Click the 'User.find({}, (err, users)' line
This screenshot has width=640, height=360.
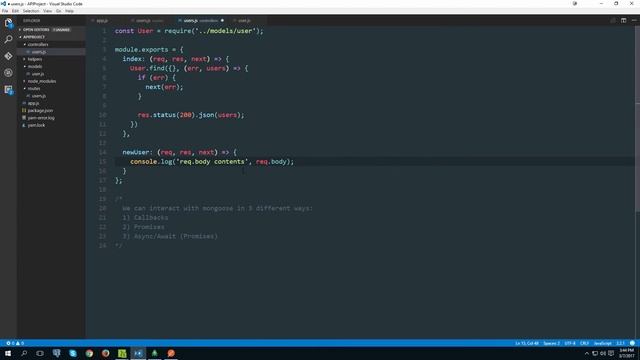click(x=189, y=69)
